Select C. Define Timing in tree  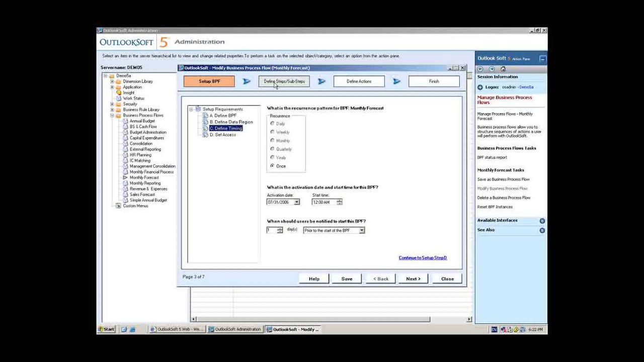point(226,129)
